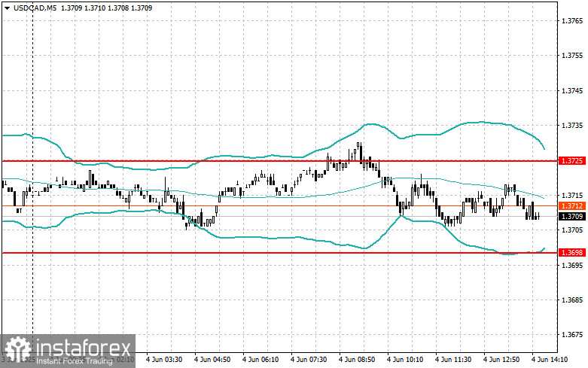Click the 1.3745 price axis value

(x=572, y=91)
